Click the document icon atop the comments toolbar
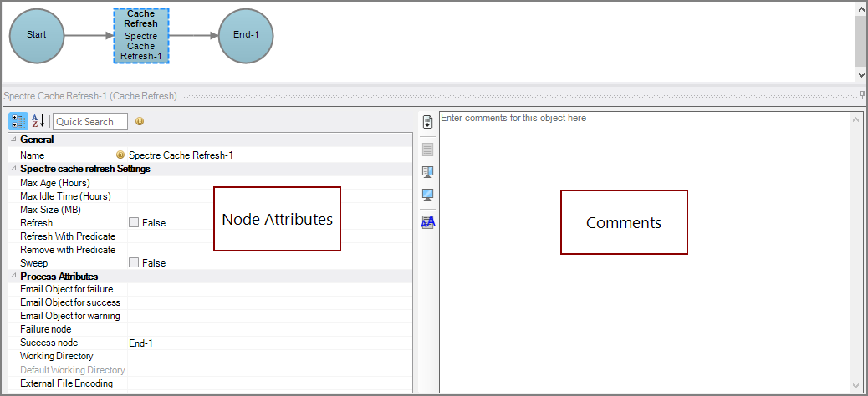 click(427, 122)
